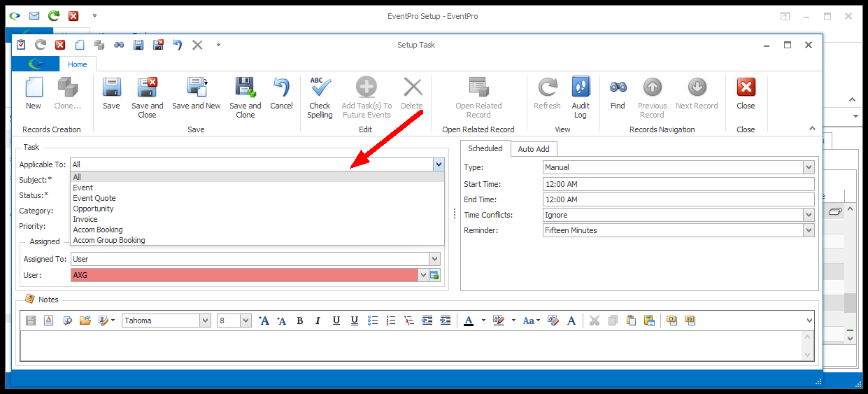Click Save and Close in the ribbon
The width and height of the screenshot is (868, 394).
(147, 97)
